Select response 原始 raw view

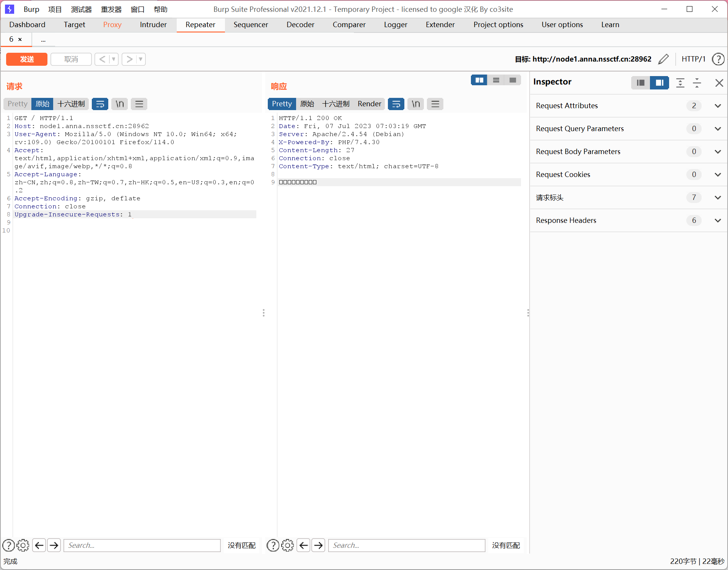coord(307,104)
